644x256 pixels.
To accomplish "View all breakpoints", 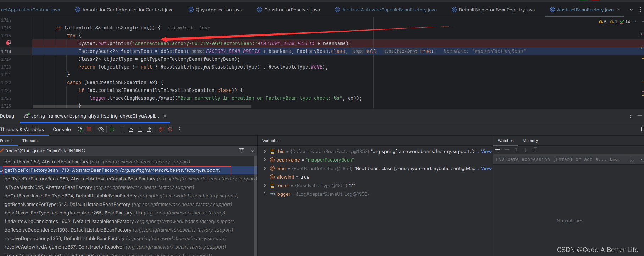I will (x=161, y=130).
